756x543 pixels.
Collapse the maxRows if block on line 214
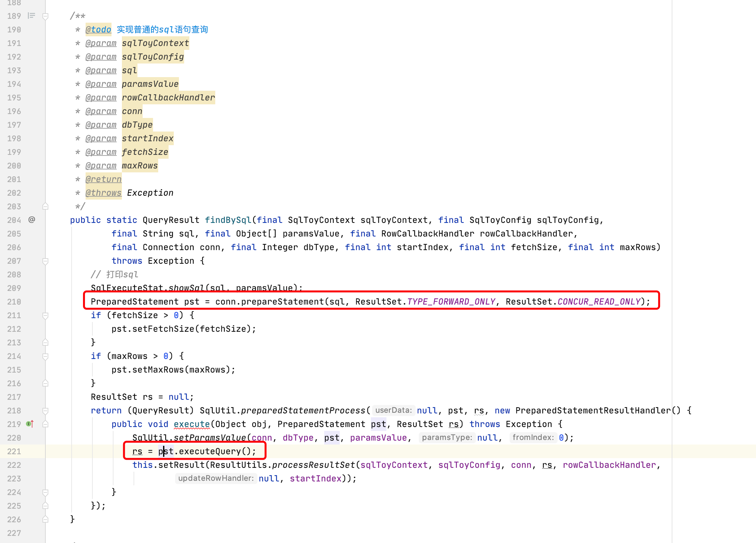point(46,356)
